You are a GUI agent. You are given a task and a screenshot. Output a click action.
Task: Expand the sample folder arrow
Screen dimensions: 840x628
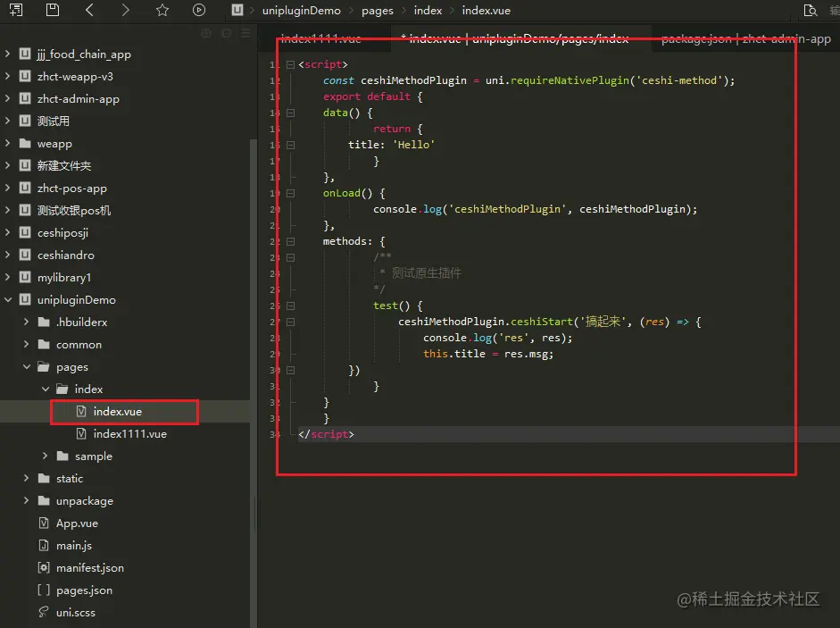pyautogui.click(x=45, y=456)
